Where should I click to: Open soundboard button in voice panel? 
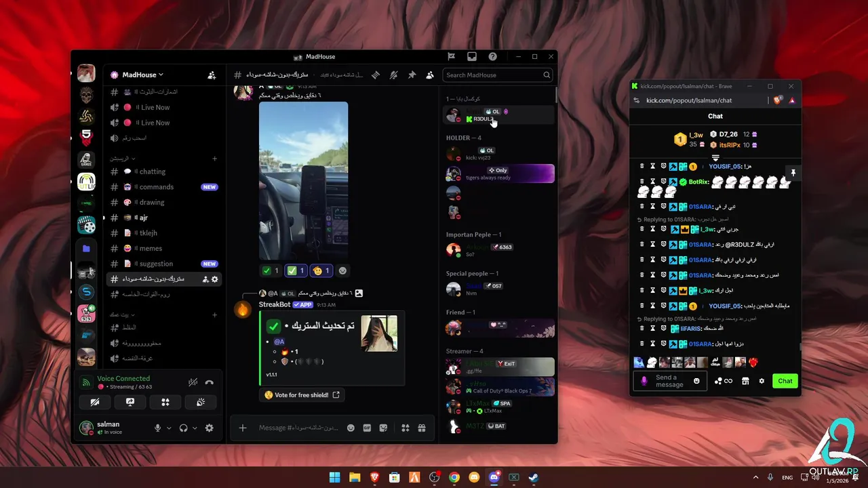pyautogui.click(x=201, y=402)
